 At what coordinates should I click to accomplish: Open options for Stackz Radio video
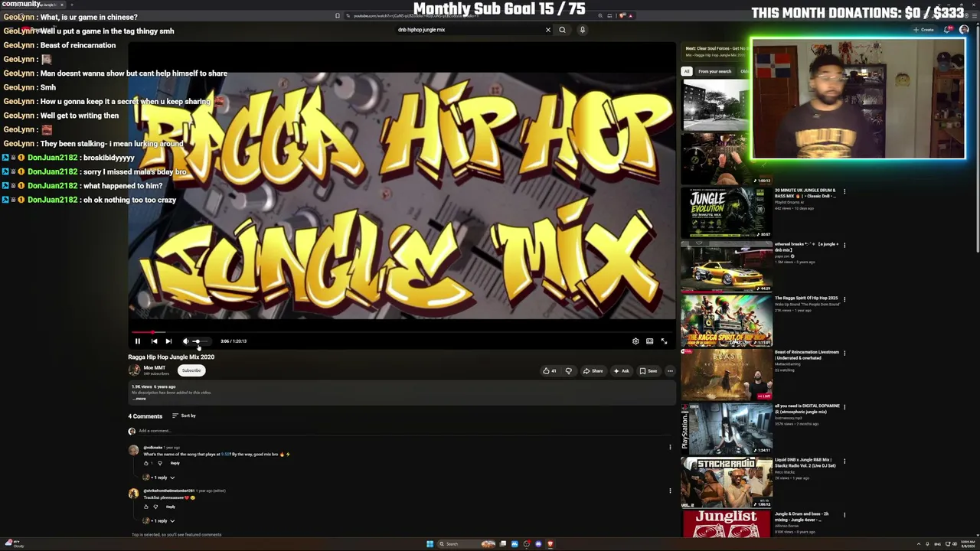pyautogui.click(x=844, y=461)
